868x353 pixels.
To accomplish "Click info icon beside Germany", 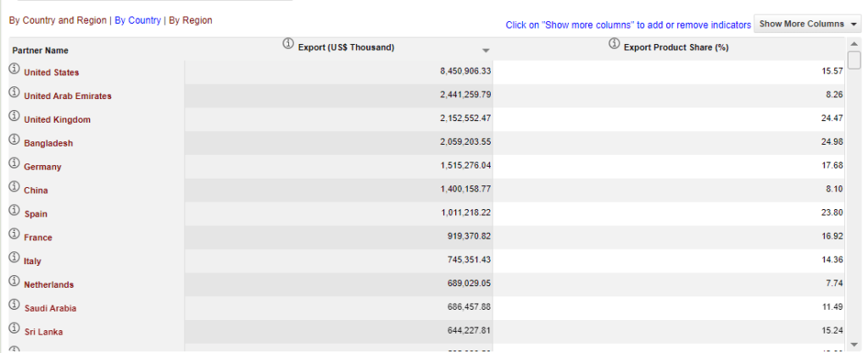I will point(14,163).
